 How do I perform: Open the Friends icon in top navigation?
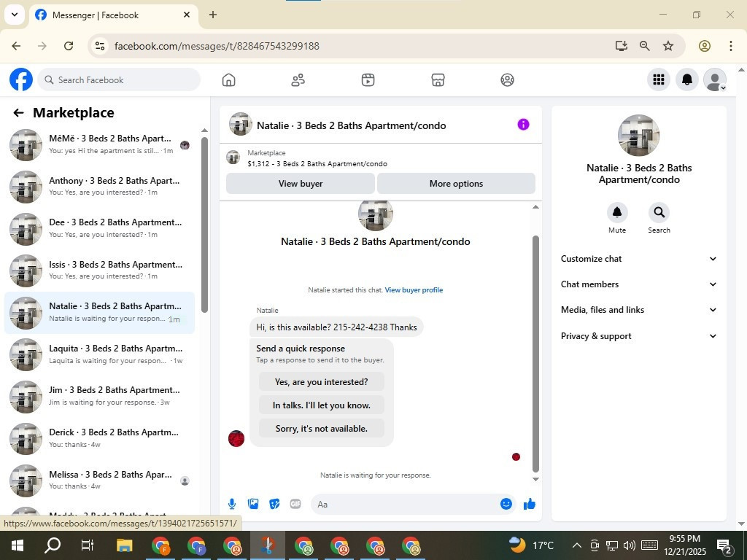298,80
